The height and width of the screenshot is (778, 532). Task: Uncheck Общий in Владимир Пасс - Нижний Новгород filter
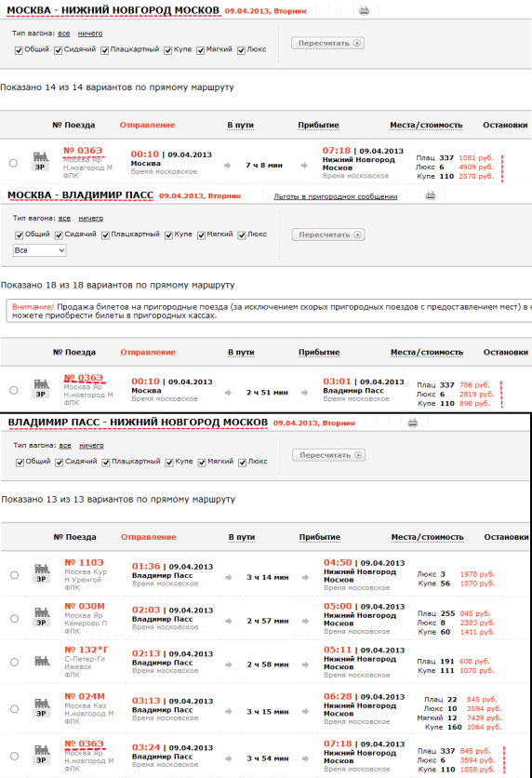coord(20,463)
